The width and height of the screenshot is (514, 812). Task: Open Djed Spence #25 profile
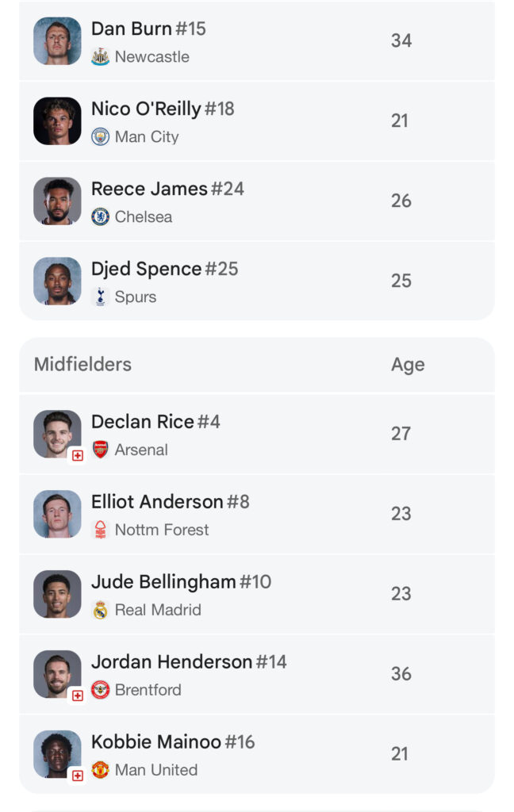click(x=257, y=282)
